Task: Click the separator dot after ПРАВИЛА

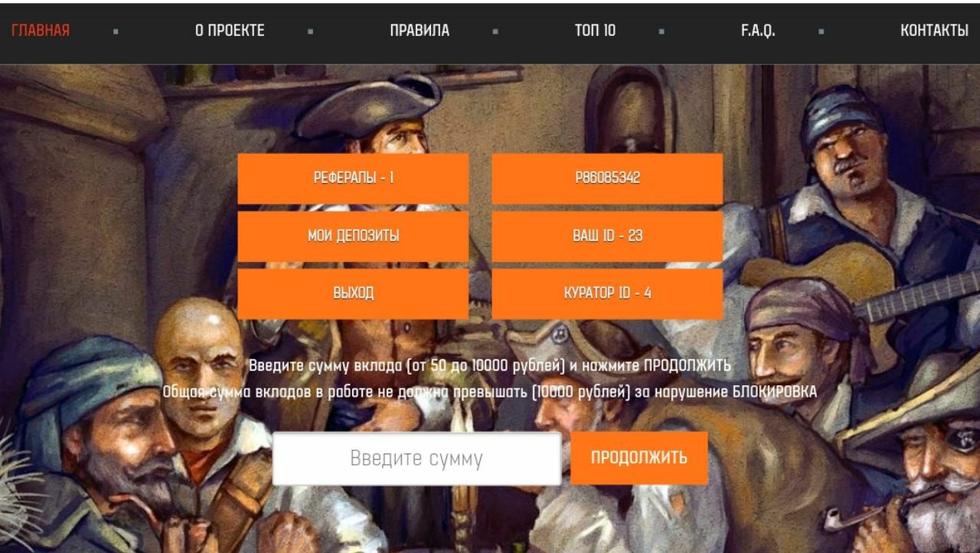Action: pos(495,32)
